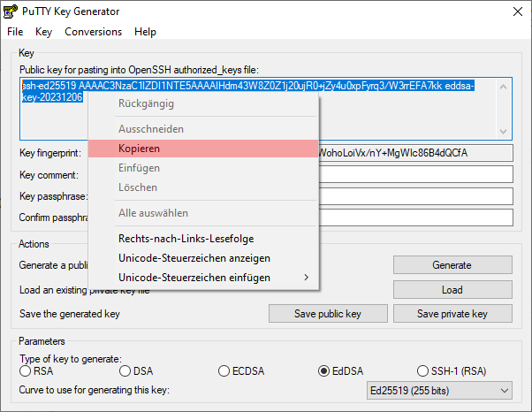Choose Alle auswählen in the context menu
Viewport: 532px width, 412px height.
tap(203, 213)
